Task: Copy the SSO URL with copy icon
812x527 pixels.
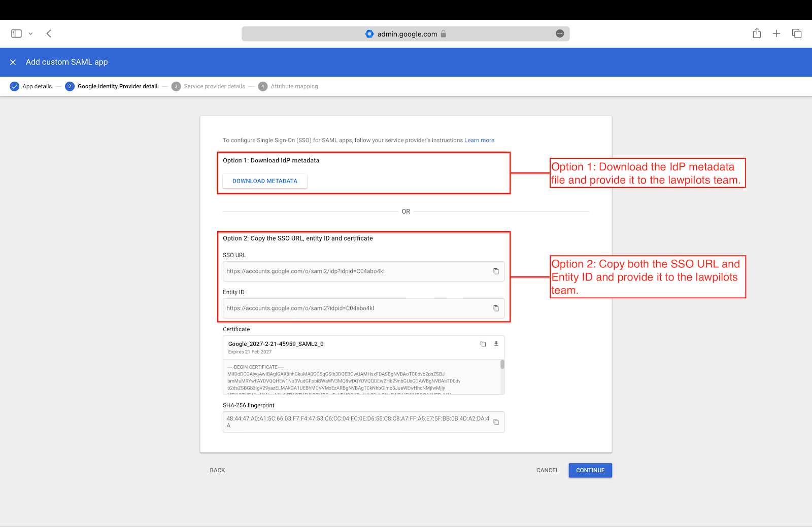Action: click(x=496, y=271)
